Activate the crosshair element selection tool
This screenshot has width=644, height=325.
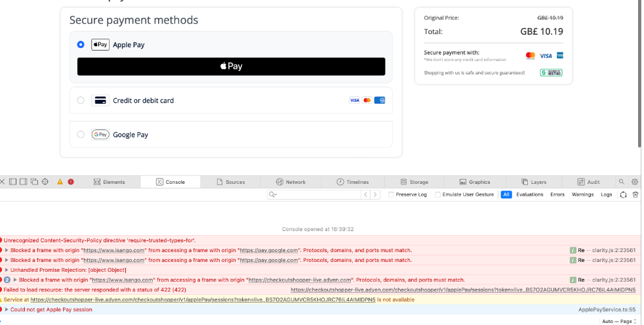pyautogui.click(x=45, y=182)
